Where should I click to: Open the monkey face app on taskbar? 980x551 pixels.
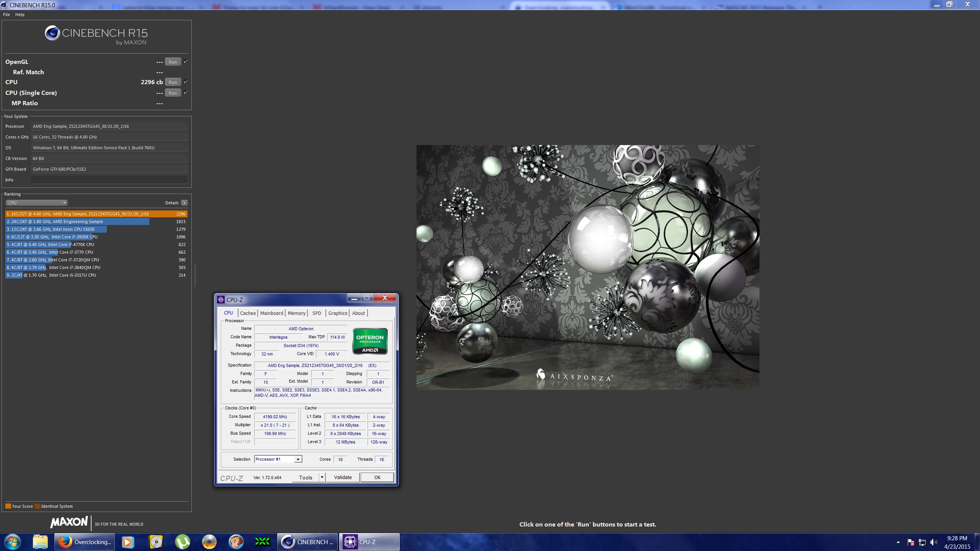[x=236, y=542]
